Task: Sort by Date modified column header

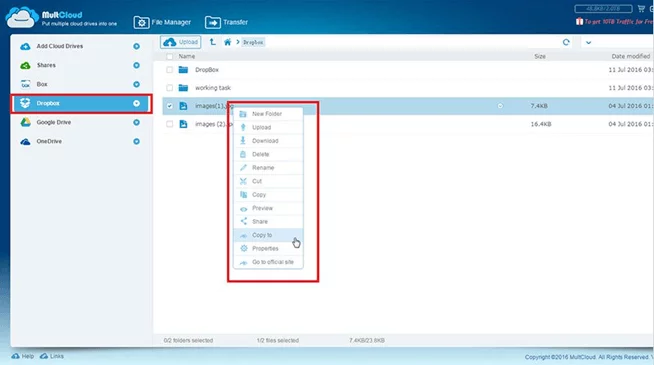Action: pos(631,56)
